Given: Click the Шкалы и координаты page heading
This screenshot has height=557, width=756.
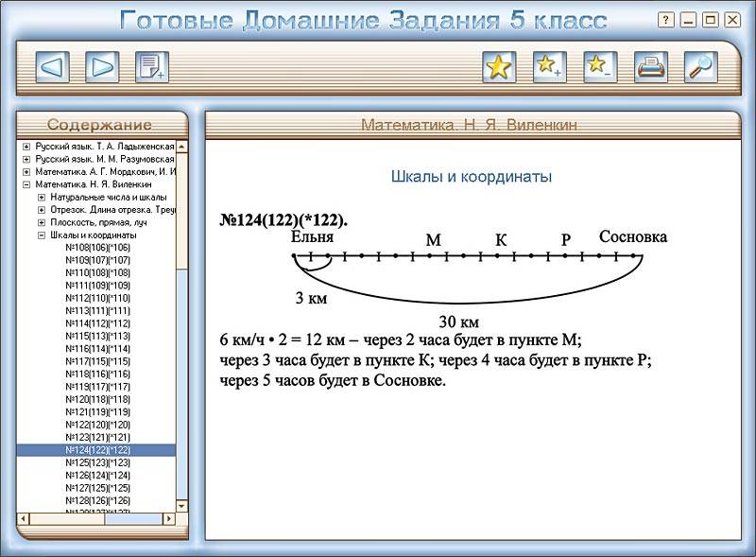Looking at the screenshot, I should [x=471, y=177].
